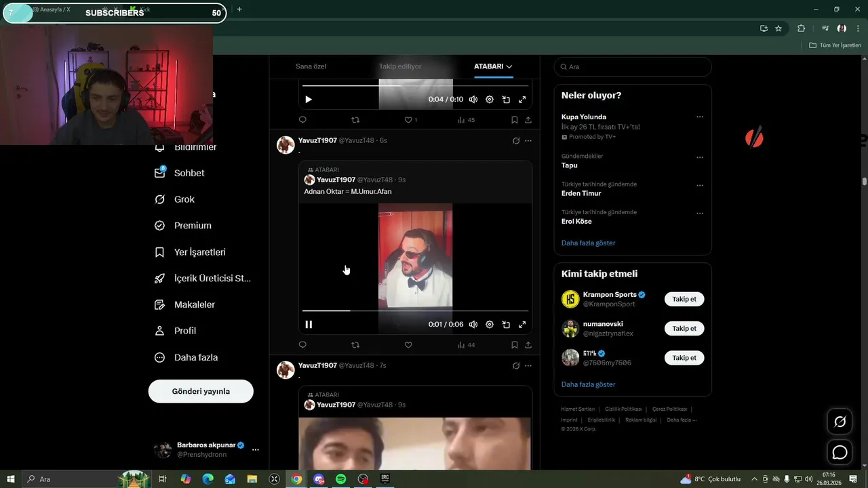
Task: Open options for Kupa Yolunda trend
Action: coord(700,117)
